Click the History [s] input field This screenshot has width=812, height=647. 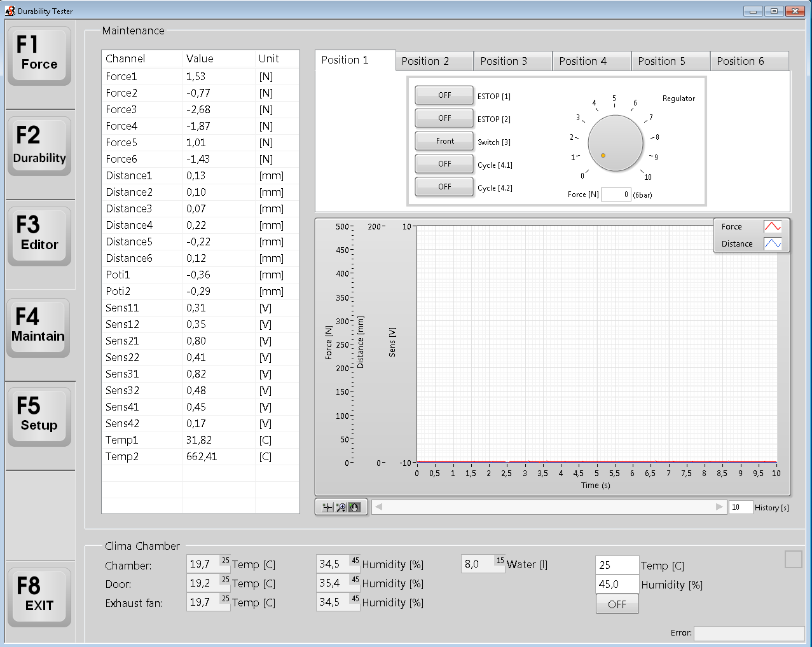click(x=740, y=507)
